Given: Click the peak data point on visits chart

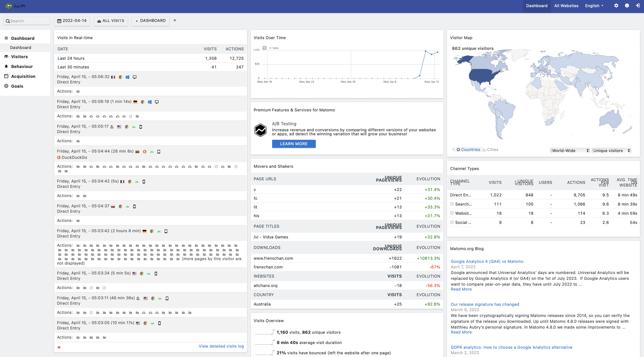Looking at the screenshot, I should click(426, 51).
